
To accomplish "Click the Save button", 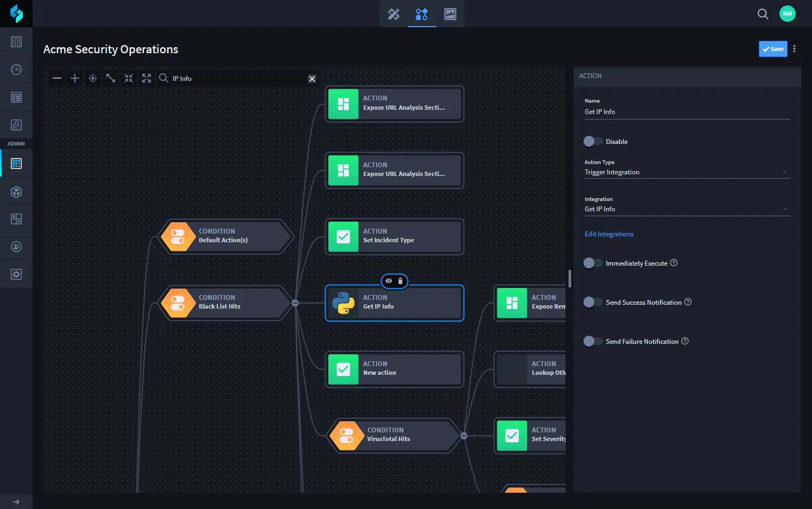I will (773, 49).
